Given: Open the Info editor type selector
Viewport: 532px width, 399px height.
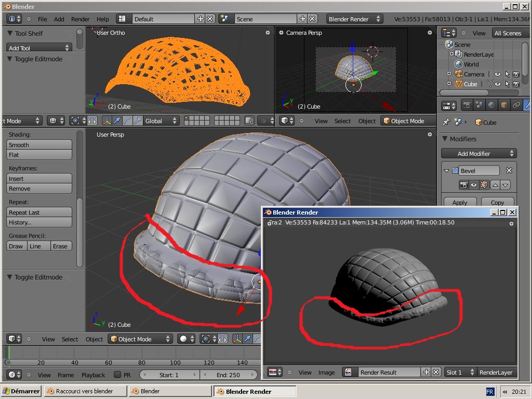Looking at the screenshot, I should [14, 19].
